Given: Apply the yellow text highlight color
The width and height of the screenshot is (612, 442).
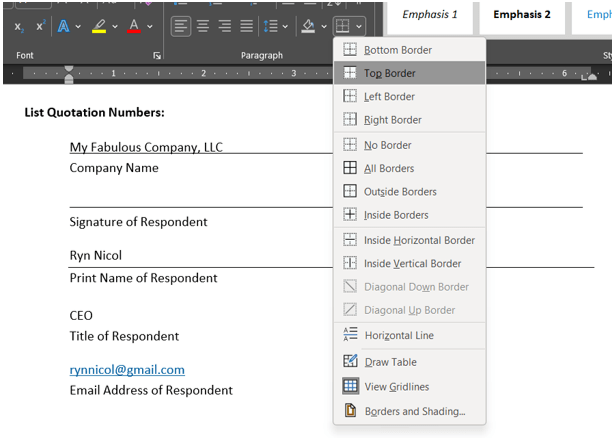Looking at the screenshot, I should 98,26.
